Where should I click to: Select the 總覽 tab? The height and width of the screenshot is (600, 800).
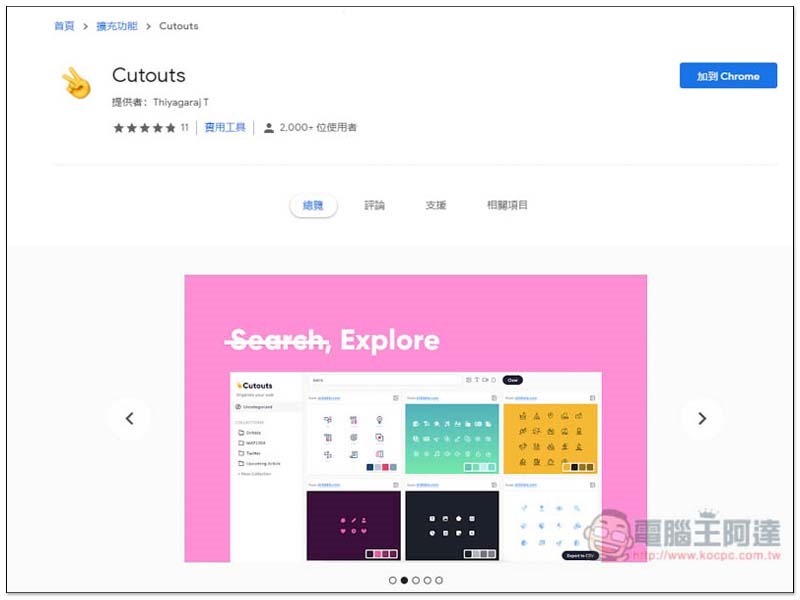click(313, 206)
